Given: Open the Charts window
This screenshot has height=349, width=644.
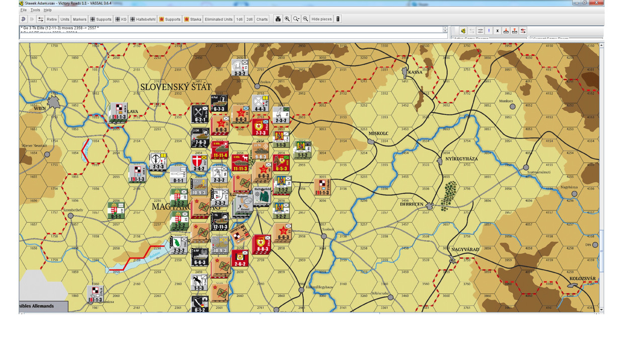Looking at the screenshot, I should (x=262, y=19).
